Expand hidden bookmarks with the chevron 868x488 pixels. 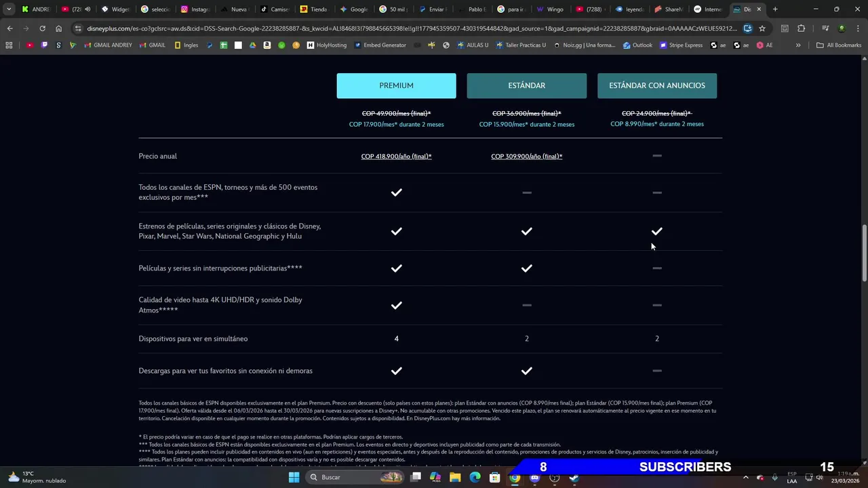(798, 45)
